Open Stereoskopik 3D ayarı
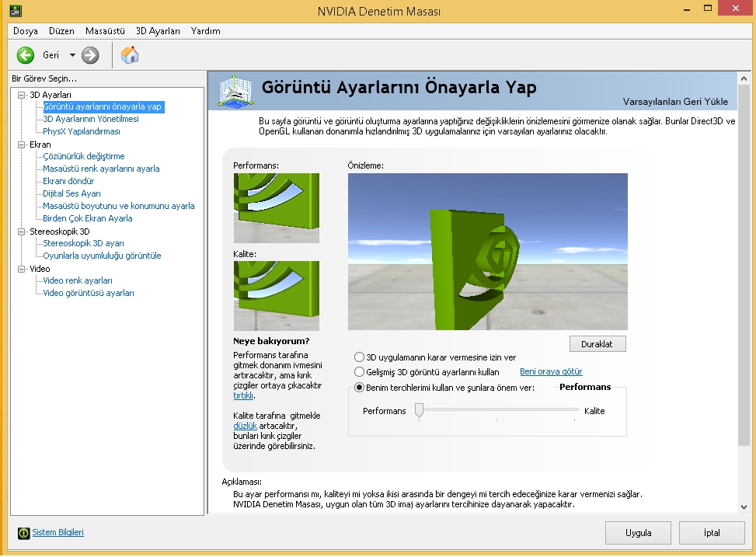Screen dimensions: 756x557 (83, 243)
